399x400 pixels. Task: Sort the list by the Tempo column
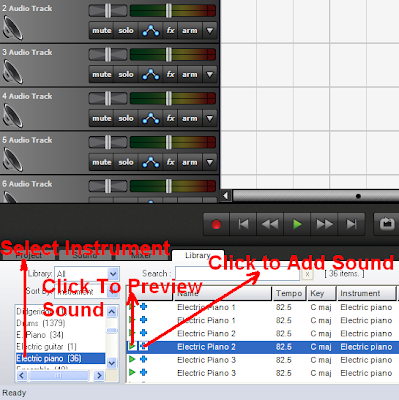click(x=289, y=293)
